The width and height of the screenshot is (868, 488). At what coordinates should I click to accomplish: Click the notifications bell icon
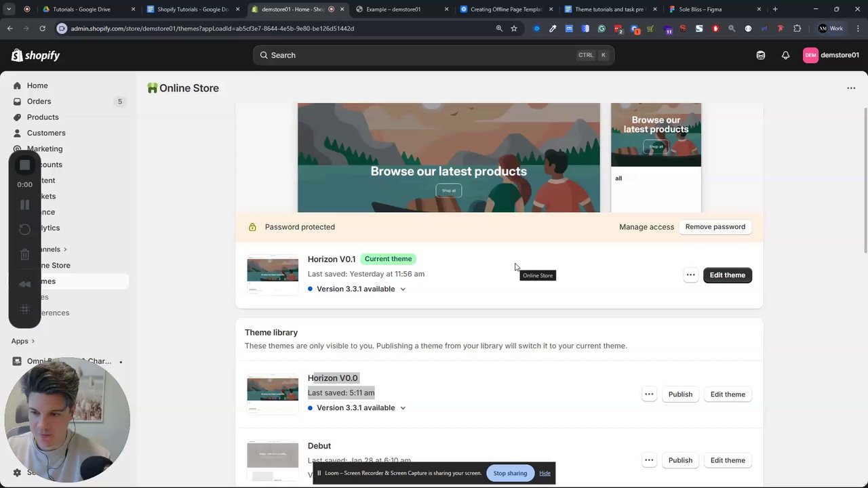pyautogui.click(x=785, y=56)
